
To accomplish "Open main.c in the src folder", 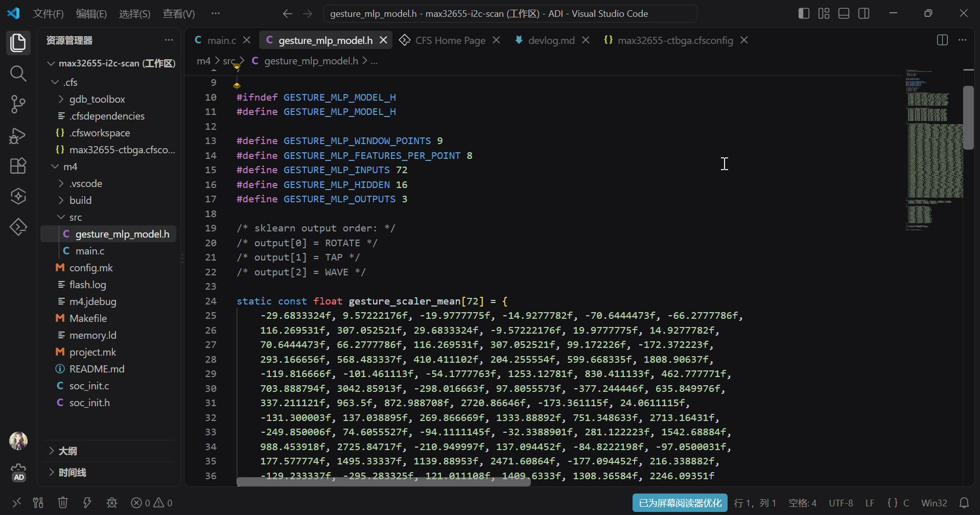I will 109,251.
